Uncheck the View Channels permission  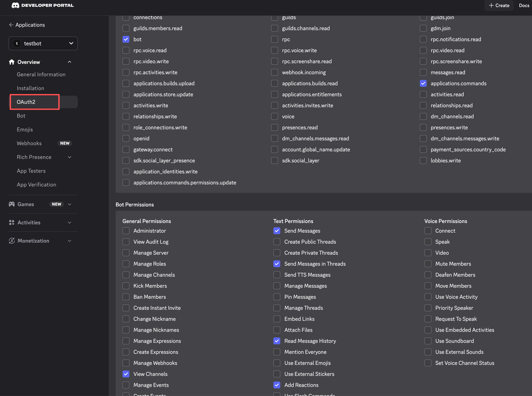[x=126, y=374]
